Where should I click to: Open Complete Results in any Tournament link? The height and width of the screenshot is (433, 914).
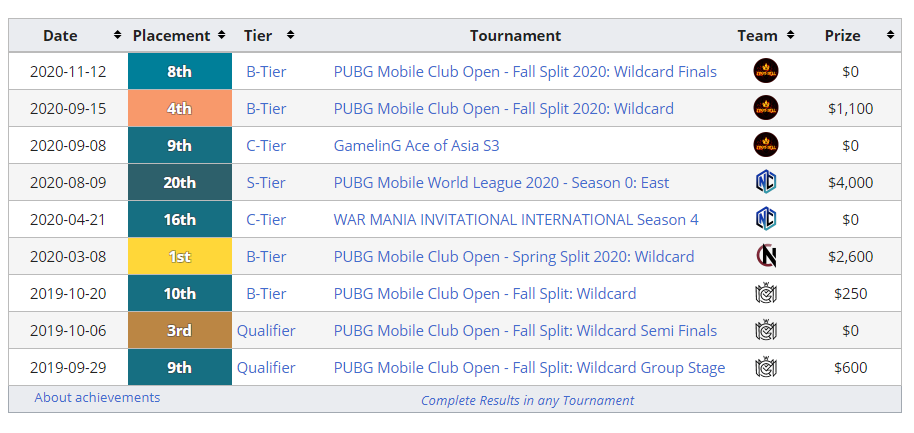point(528,400)
